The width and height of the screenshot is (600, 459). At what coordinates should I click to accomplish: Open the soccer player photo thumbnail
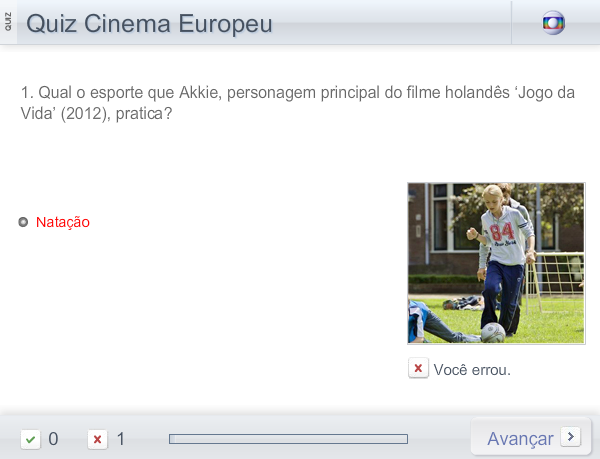(x=496, y=264)
